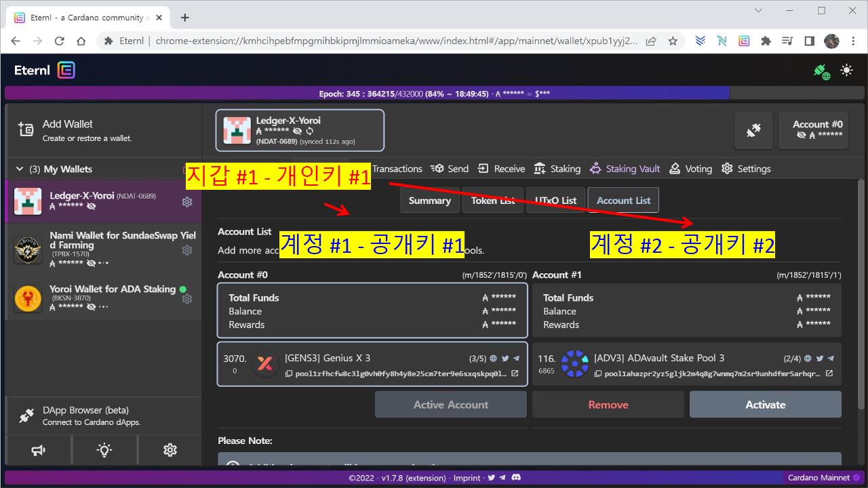Open the ADAvault pool website globe icon

(808, 359)
